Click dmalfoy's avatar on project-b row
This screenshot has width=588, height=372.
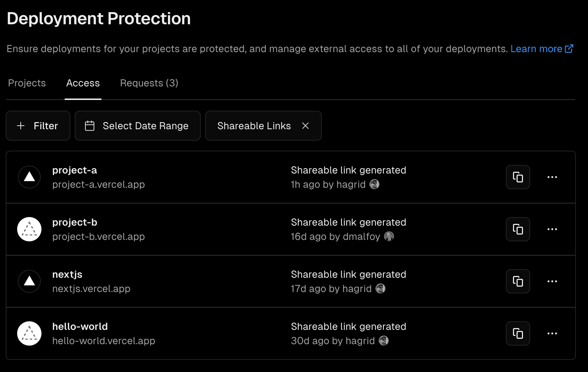pos(389,236)
